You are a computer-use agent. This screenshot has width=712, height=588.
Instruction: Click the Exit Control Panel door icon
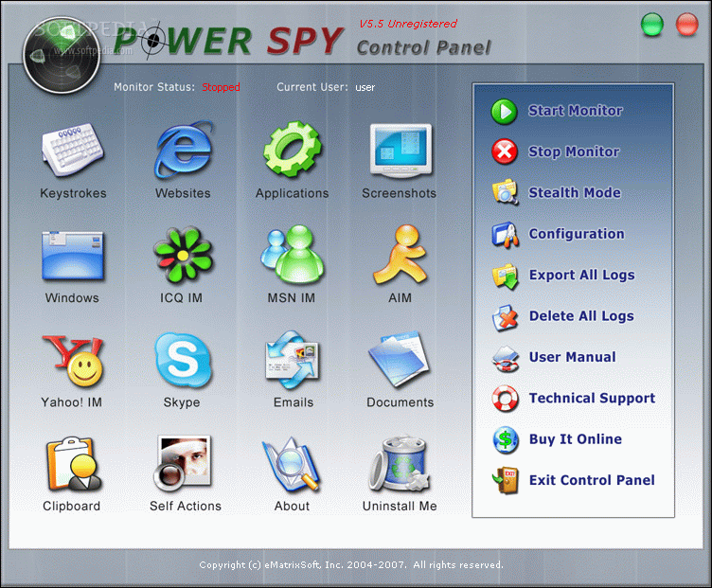point(505,481)
